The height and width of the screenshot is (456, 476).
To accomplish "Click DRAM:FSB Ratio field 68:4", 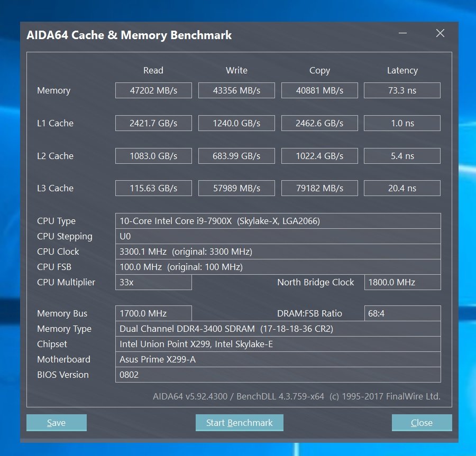I will [402, 313].
